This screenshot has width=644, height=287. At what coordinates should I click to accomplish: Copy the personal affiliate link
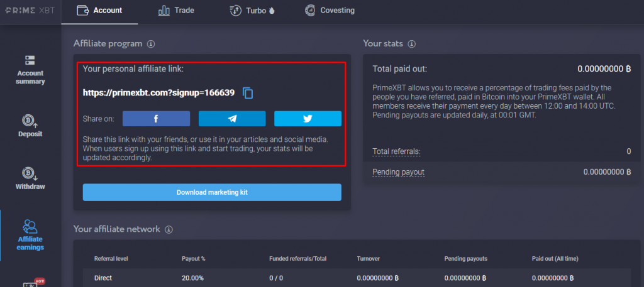click(248, 93)
